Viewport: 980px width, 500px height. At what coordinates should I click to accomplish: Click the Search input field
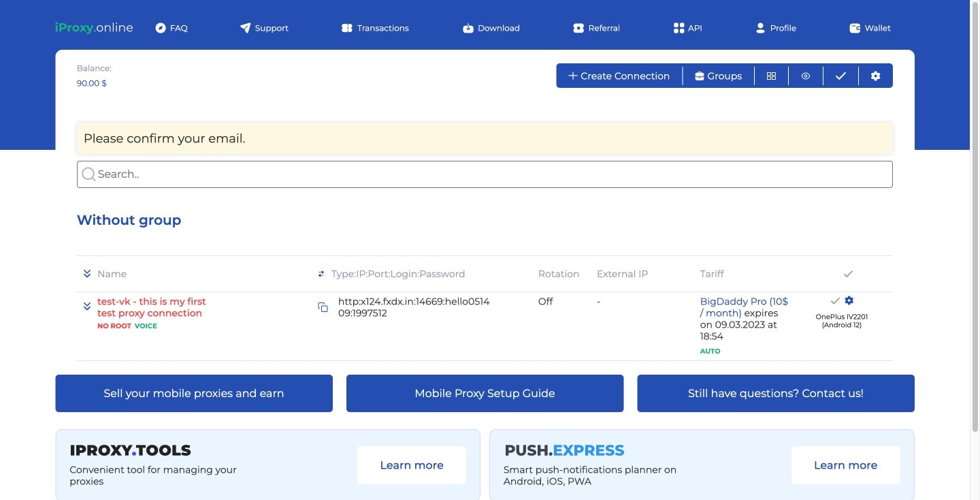coord(485,174)
